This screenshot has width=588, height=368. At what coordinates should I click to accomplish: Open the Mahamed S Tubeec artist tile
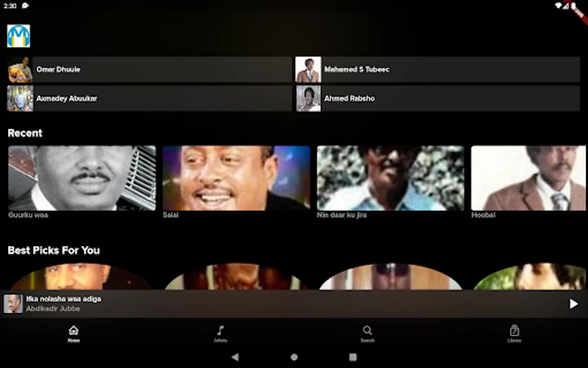pos(437,70)
